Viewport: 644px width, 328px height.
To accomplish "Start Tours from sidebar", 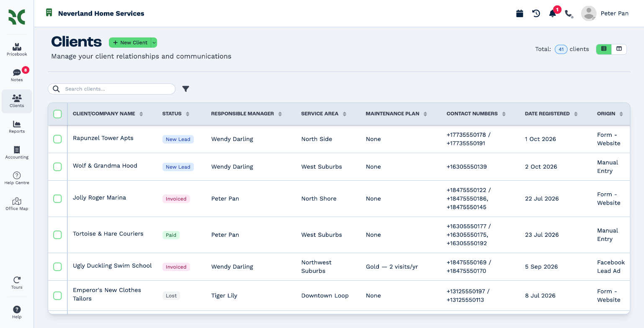I will click(17, 283).
